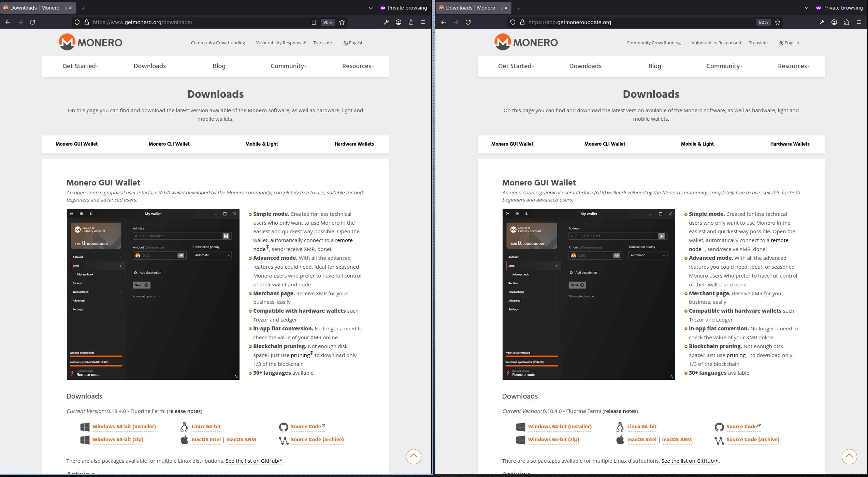Image resolution: width=868 pixels, height=477 pixels.
Task: Select the Monero CLI Wallet tab on left
Action: [x=169, y=144]
